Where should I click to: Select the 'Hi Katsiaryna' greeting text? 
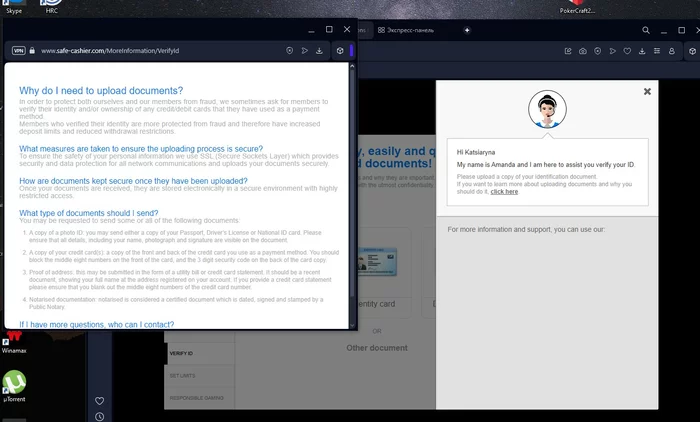pyautogui.click(x=475, y=152)
